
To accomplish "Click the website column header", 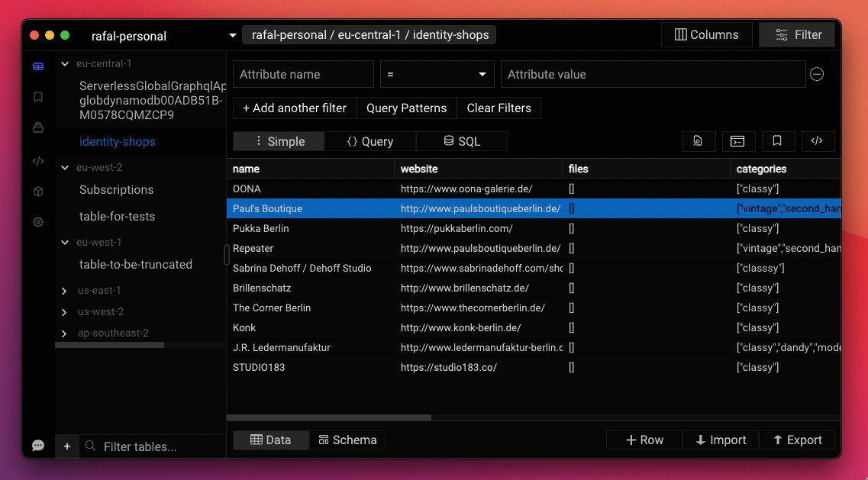I will click(x=478, y=169).
